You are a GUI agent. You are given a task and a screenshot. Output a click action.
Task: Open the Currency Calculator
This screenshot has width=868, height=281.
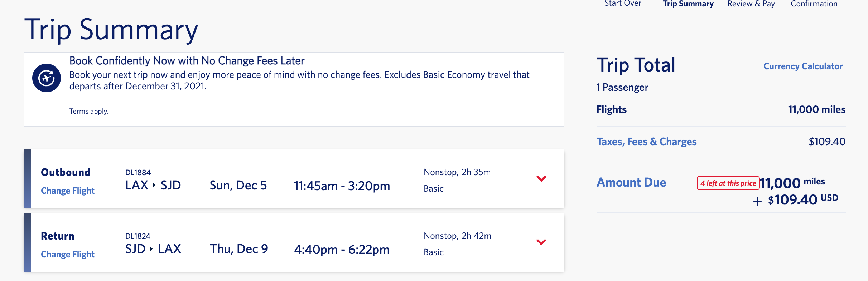pyautogui.click(x=803, y=66)
